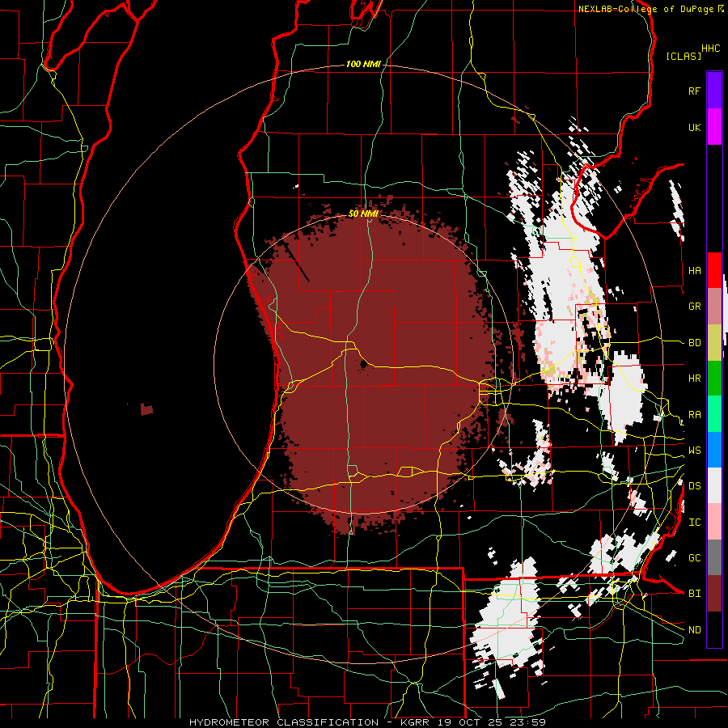Click the HR green legend swatch
This screenshot has width=728, height=728.
click(x=714, y=378)
